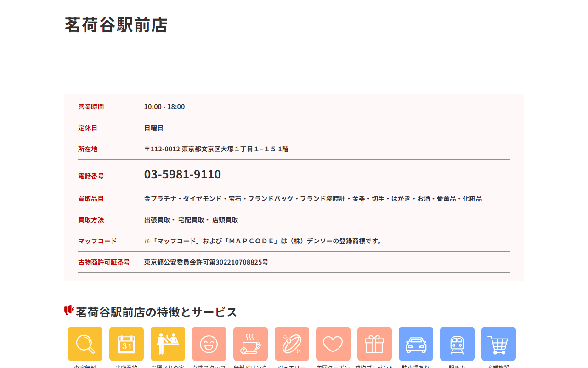This screenshot has width=588, height=368.
Task: Click the Denso trademark note text
Action: pyautogui.click(x=264, y=241)
